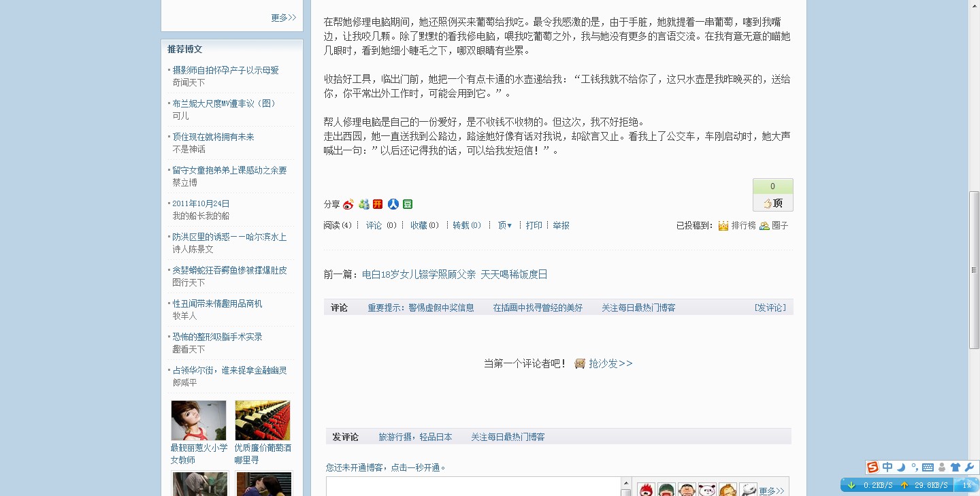
Task: Open the Sogou soft keyboard
Action: (928, 467)
